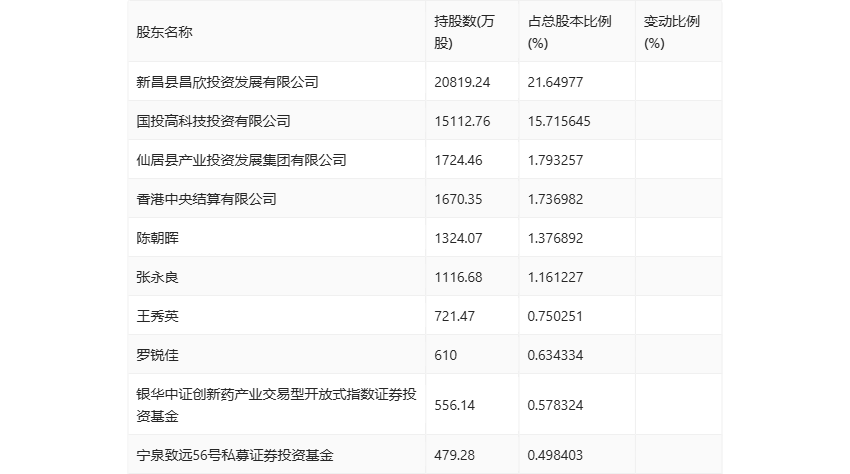Image resolution: width=850 pixels, height=474 pixels.
Task: Select share count 1116.68
Action: (x=458, y=277)
